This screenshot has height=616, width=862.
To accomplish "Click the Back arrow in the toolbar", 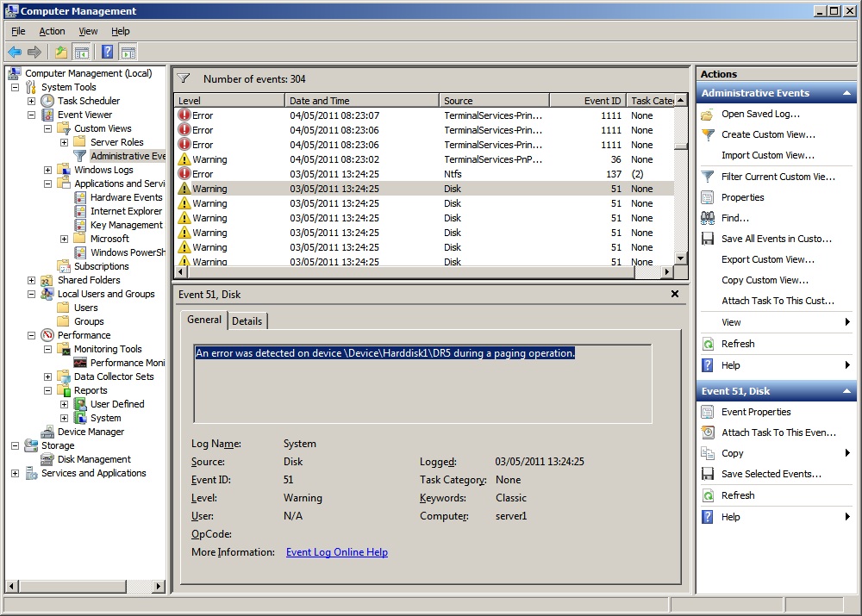I will (x=15, y=52).
